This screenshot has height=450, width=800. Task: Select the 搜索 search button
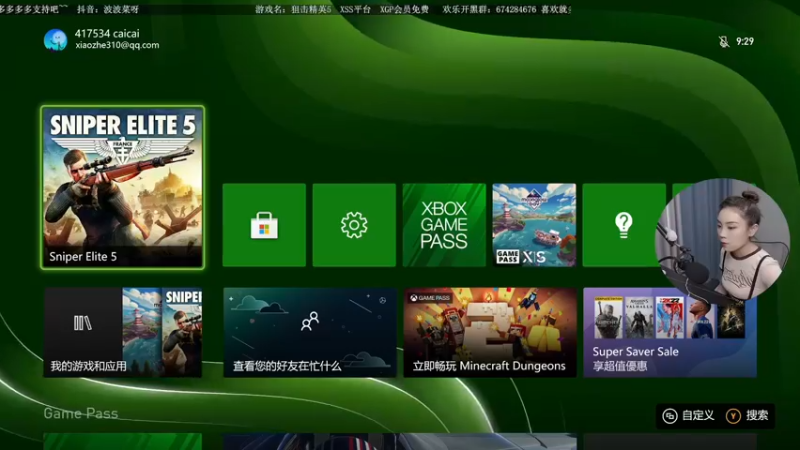pos(747,416)
